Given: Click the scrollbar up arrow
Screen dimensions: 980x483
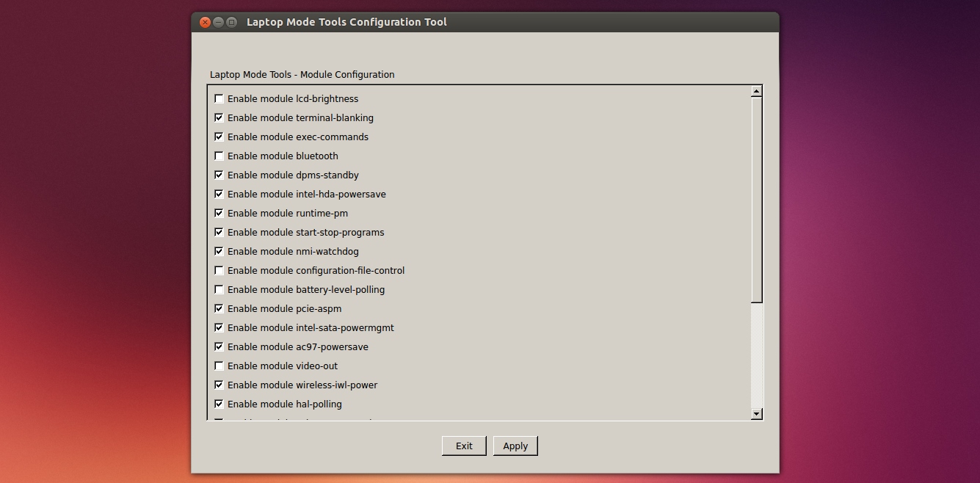Looking at the screenshot, I should (x=757, y=91).
